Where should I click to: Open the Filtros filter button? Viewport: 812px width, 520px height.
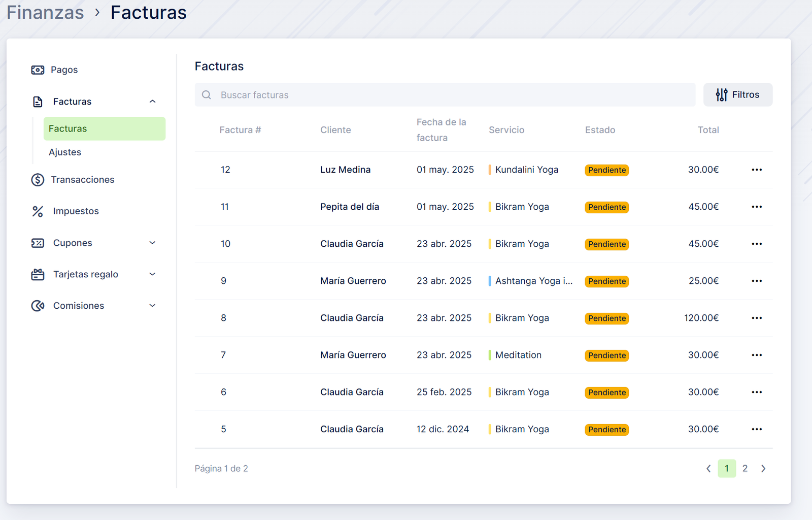(x=737, y=95)
